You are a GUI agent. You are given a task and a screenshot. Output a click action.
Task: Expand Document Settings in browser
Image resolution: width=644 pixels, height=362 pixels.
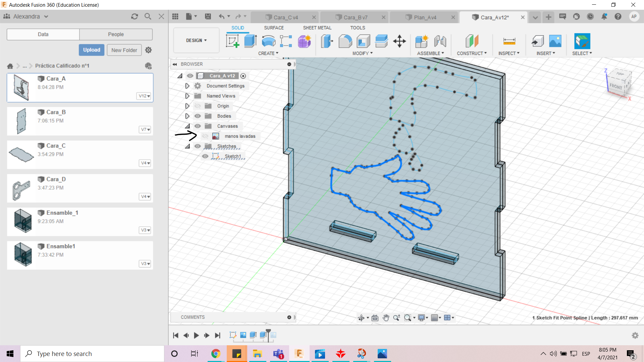coord(186,86)
